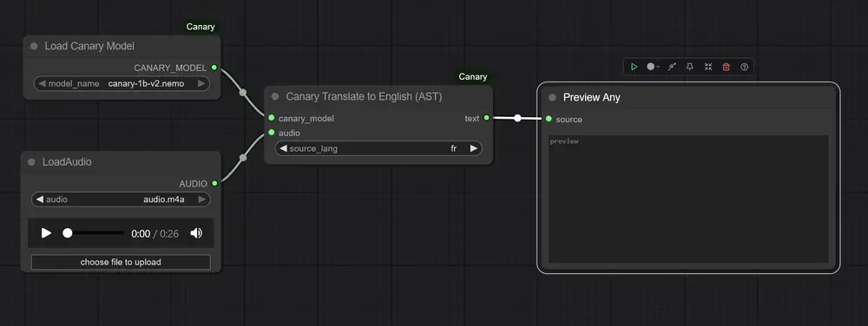Open the source_lang fr selector
Image resolution: width=868 pixels, height=326 pixels.
point(378,148)
